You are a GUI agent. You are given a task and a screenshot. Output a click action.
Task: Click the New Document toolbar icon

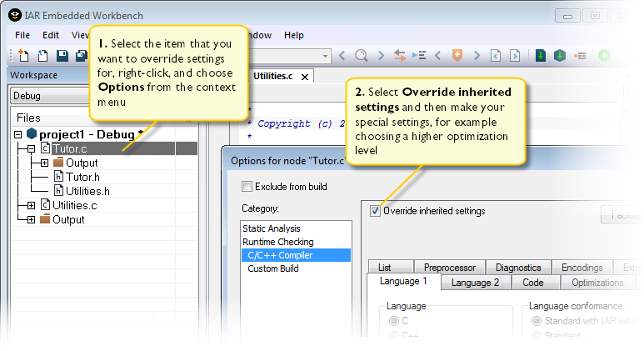[x=23, y=55]
